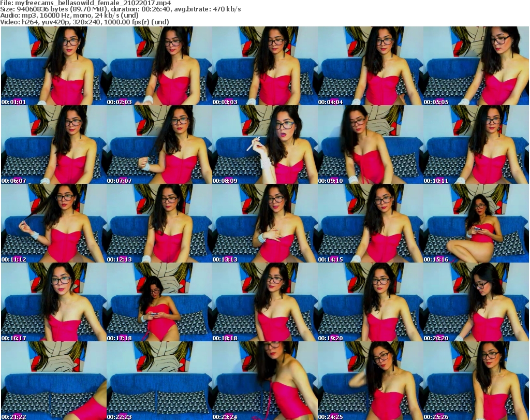Screen dimensions: 530x420
Task: Select the thumbnail timestamped 00:24:25
Action: coord(371,381)
